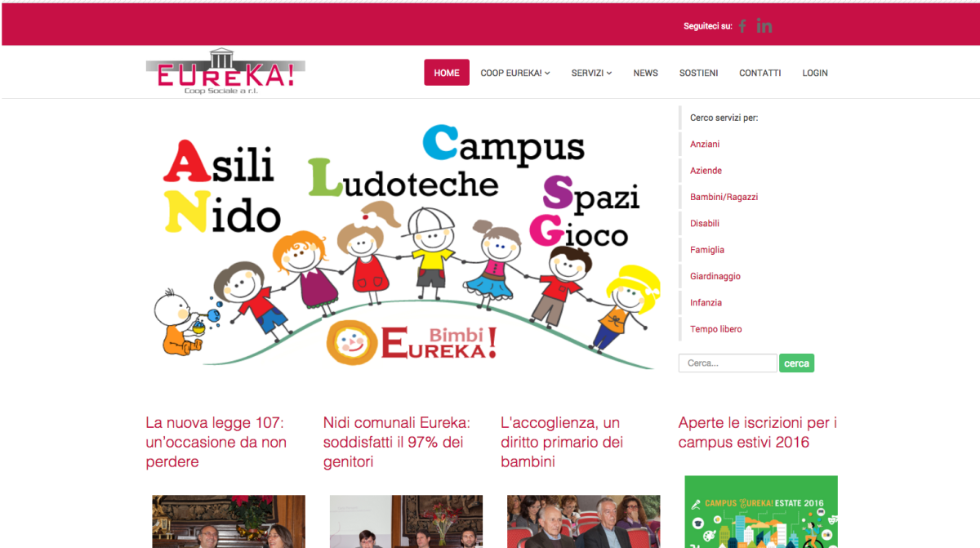The height and width of the screenshot is (548, 980).
Task: Go to the HOME menu item
Action: pos(447,73)
